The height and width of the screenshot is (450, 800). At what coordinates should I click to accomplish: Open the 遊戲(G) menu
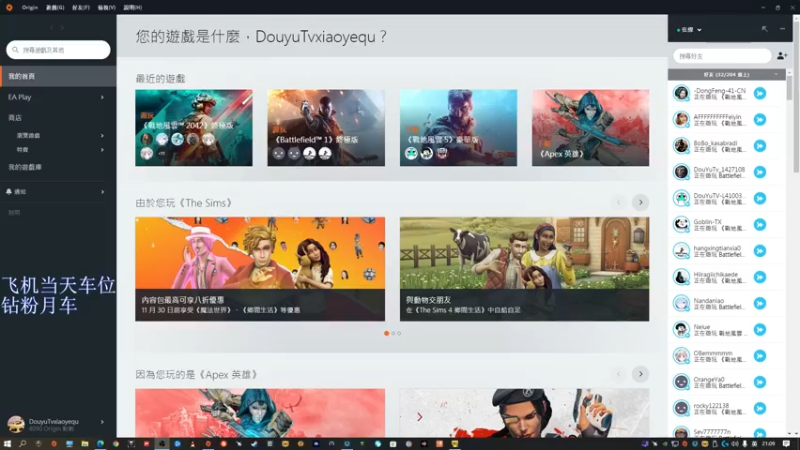(x=55, y=7)
